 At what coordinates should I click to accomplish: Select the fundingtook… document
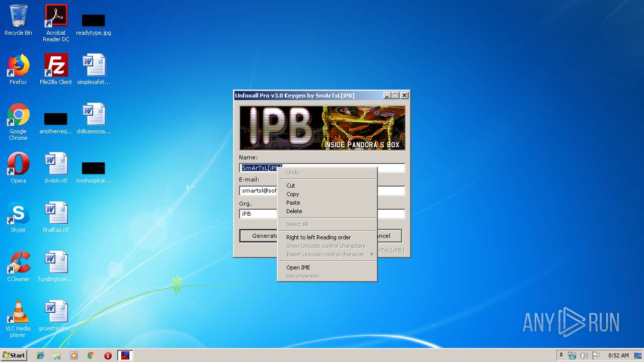pyautogui.click(x=56, y=266)
